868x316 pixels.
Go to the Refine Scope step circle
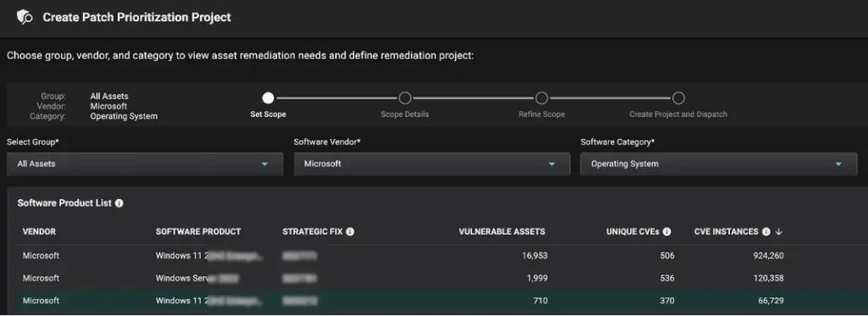coord(542,98)
